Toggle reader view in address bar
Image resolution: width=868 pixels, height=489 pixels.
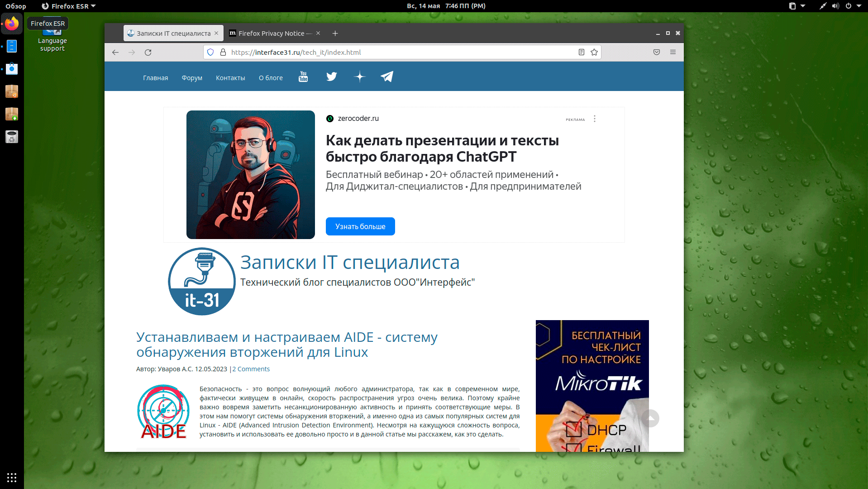coord(582,53)
